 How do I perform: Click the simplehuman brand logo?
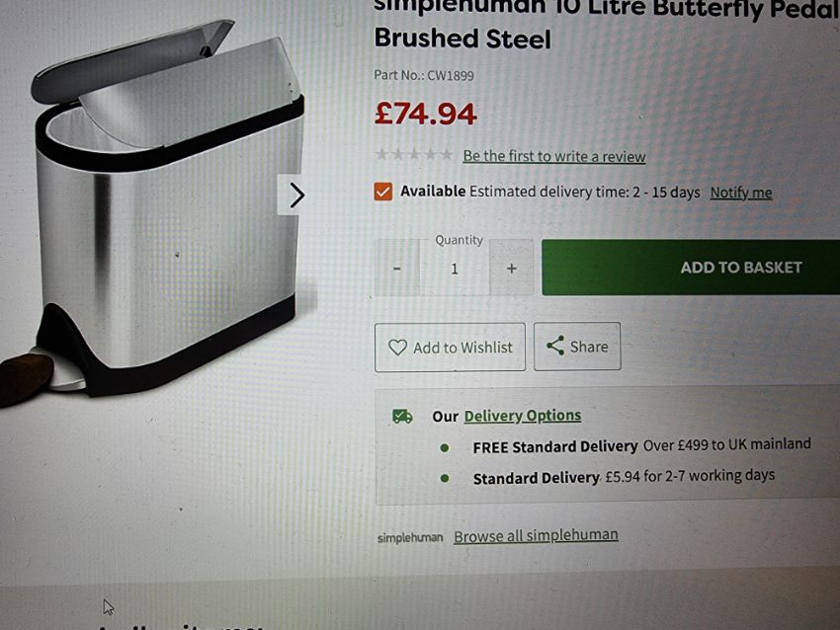410,537
